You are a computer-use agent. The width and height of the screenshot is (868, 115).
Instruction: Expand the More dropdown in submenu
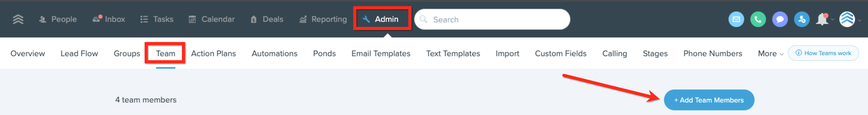[770, 54]
